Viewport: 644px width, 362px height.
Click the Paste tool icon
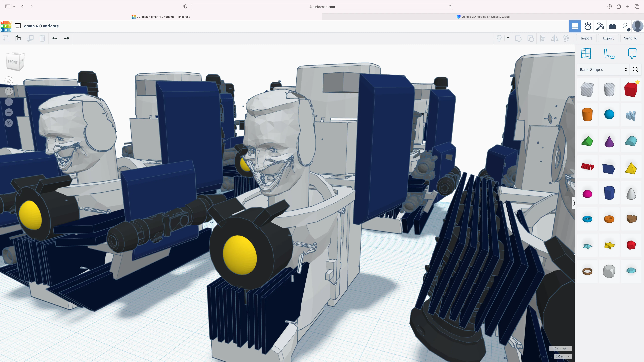pos(18,38)
